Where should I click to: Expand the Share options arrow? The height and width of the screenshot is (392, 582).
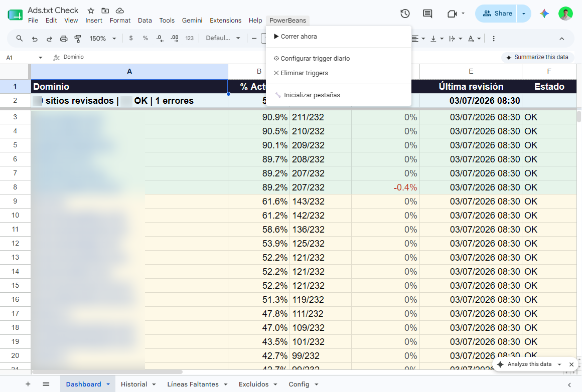click(524, 14)
